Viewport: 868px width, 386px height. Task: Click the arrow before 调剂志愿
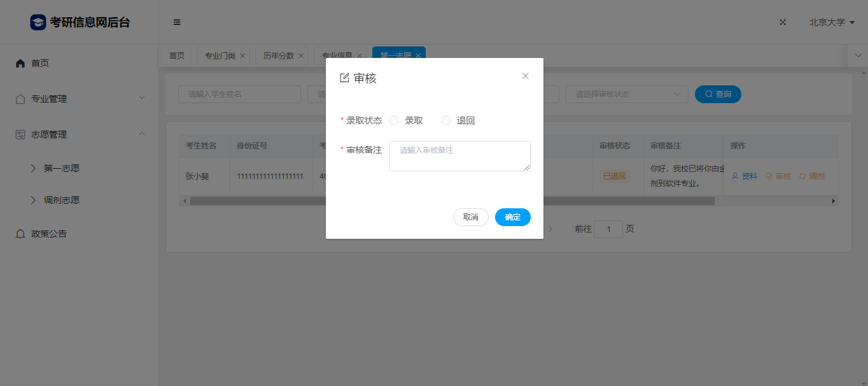tap(33, 200)
